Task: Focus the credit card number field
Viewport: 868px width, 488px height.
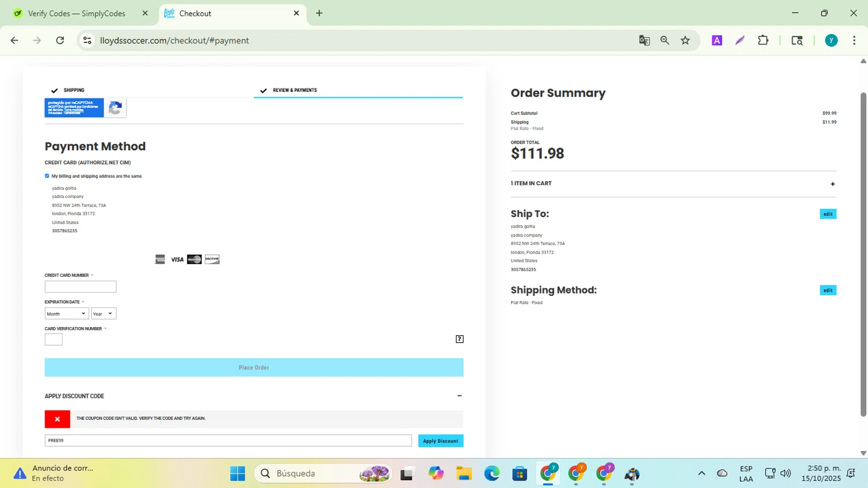Action: pyautogui.click(x=80, y=287)
